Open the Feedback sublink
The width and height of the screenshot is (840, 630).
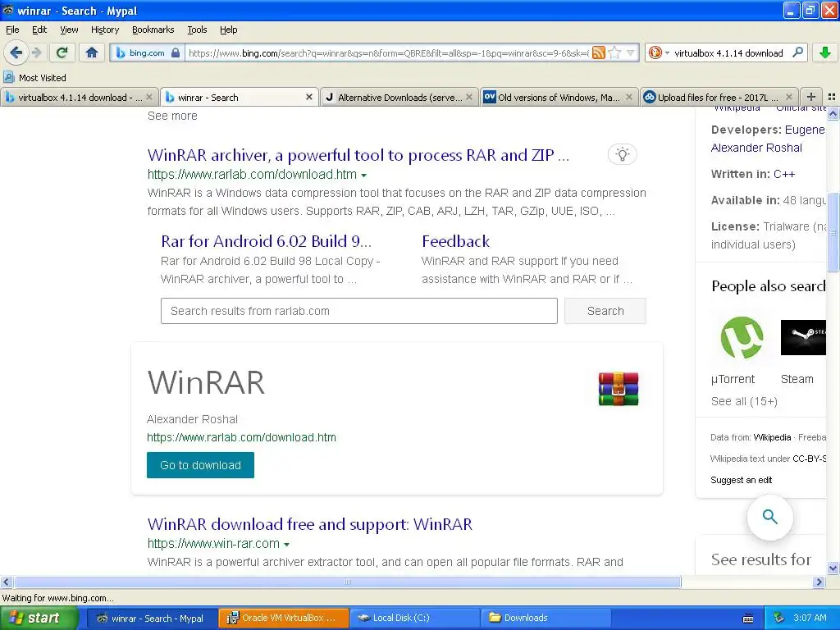pos(455,241)
